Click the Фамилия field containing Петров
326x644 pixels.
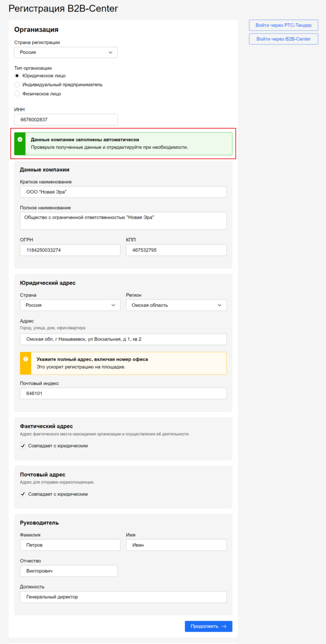coord(70,545)
